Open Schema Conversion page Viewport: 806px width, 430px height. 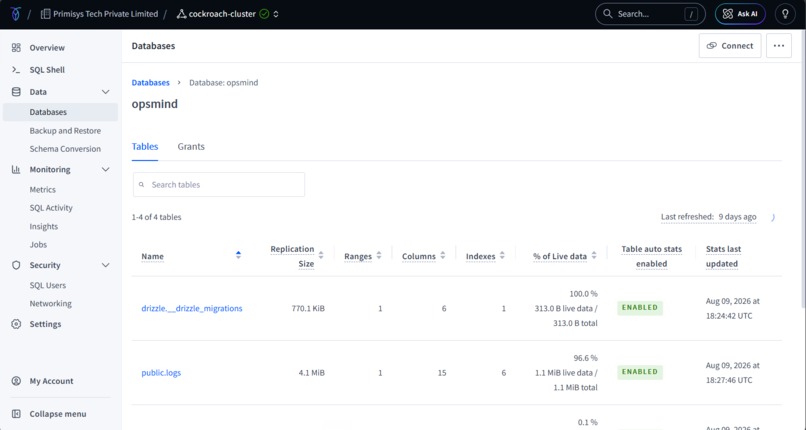65,149
